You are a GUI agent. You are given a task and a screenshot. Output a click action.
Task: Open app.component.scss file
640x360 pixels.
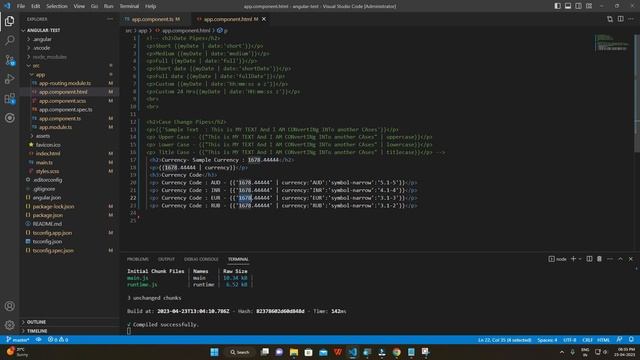[x=62, y=101]
